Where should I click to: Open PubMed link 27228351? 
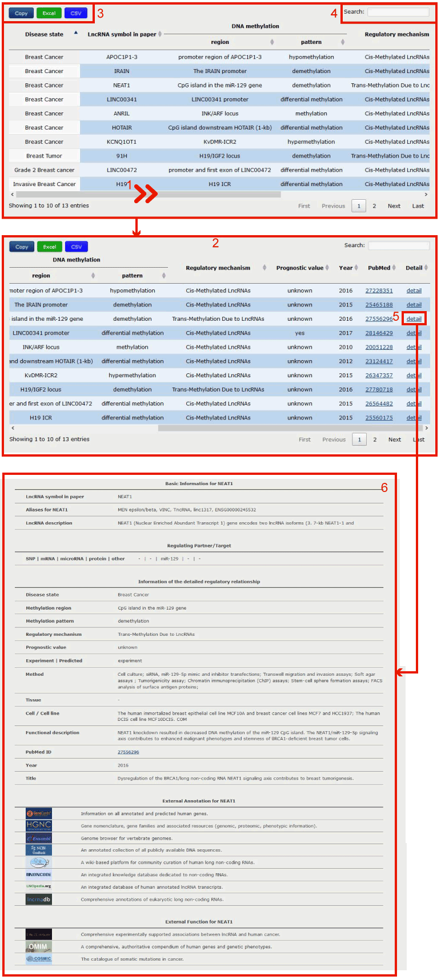(379, 291)
